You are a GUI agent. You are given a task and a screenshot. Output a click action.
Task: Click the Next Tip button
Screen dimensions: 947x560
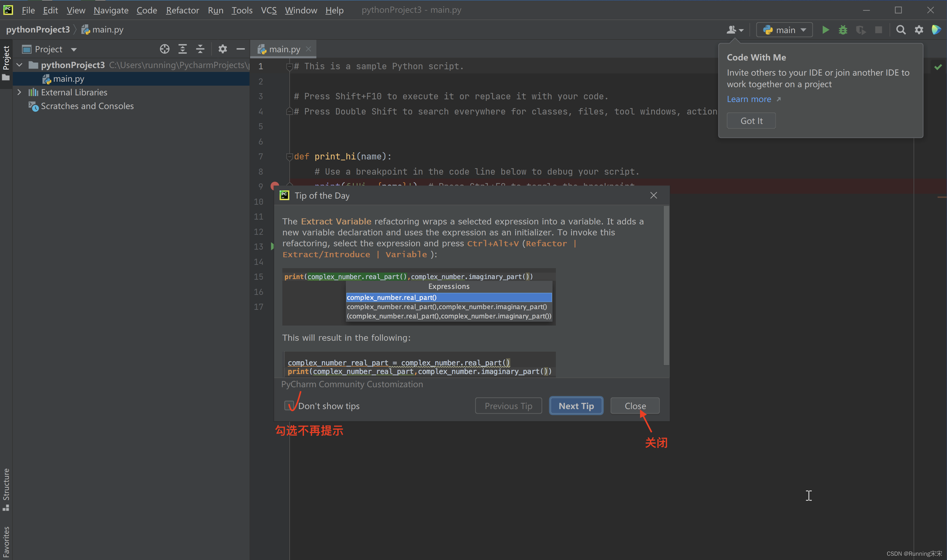[576, 406]
